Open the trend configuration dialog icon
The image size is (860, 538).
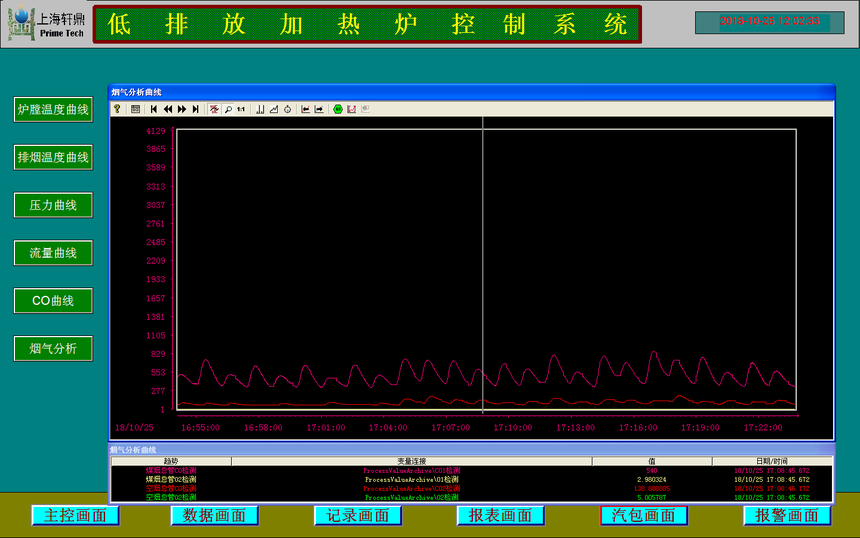[135, 109]
